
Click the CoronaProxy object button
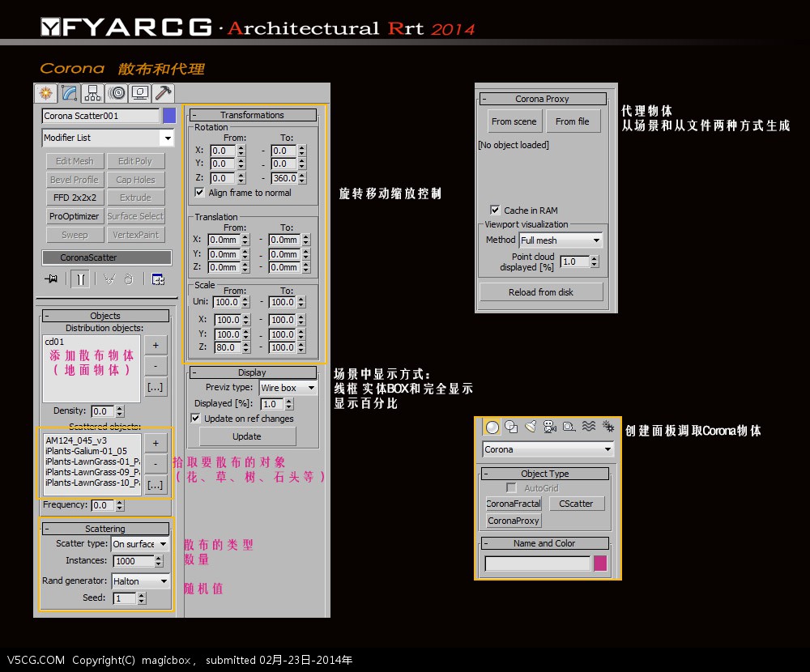point(514,521)
